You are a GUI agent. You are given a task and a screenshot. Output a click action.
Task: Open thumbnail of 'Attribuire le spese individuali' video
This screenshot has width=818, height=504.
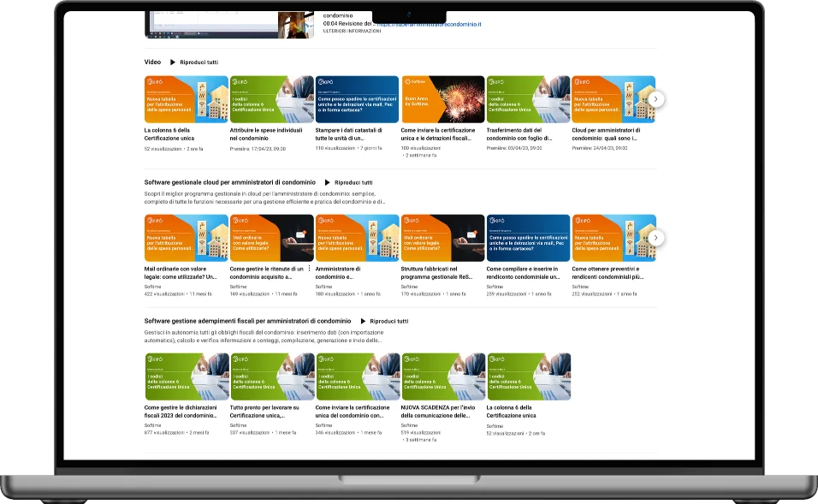tap(272, 99)
